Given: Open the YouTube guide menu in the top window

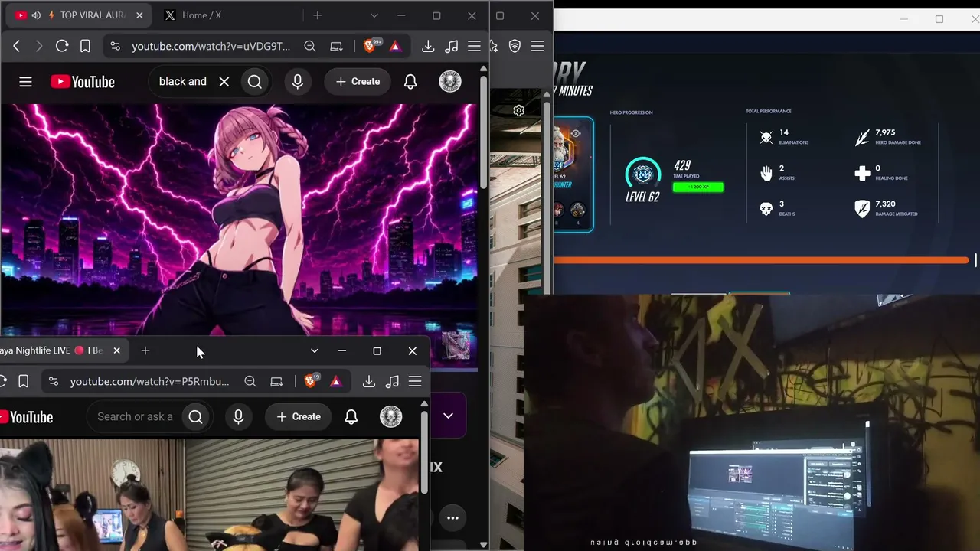Looking at the screenshot, I should pos(25,82).
